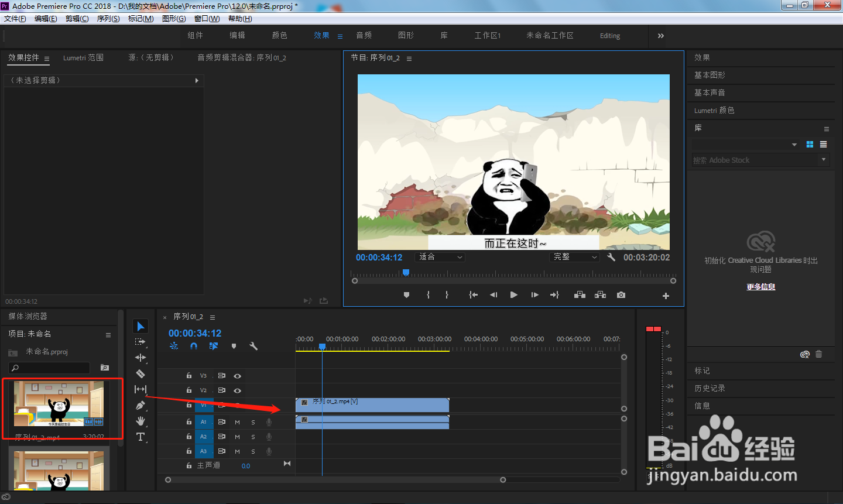Screen dimensions: 843x504
Task: Open 基本图形 panel
Action: pos(709,75)
